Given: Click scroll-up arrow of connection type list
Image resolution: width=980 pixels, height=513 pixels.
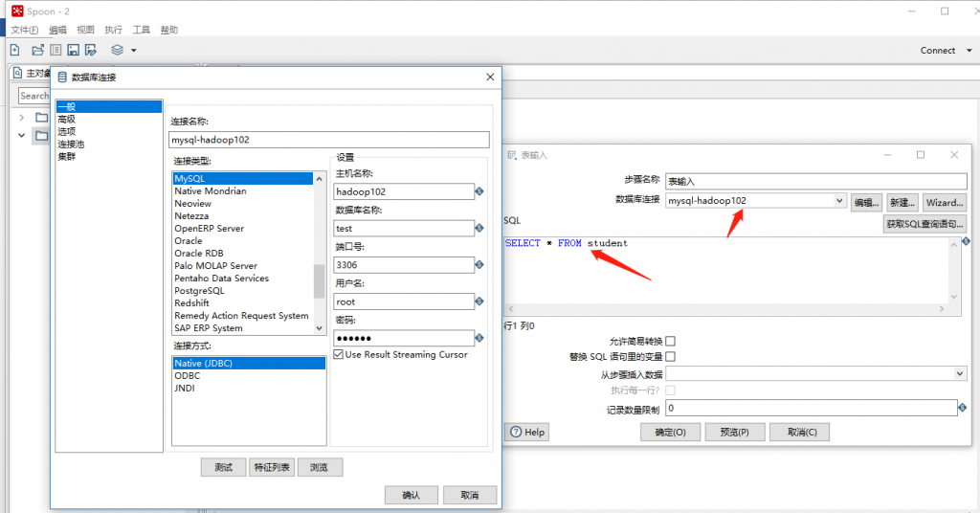Looking at the screenshot, I should click(x=320, y=179).
